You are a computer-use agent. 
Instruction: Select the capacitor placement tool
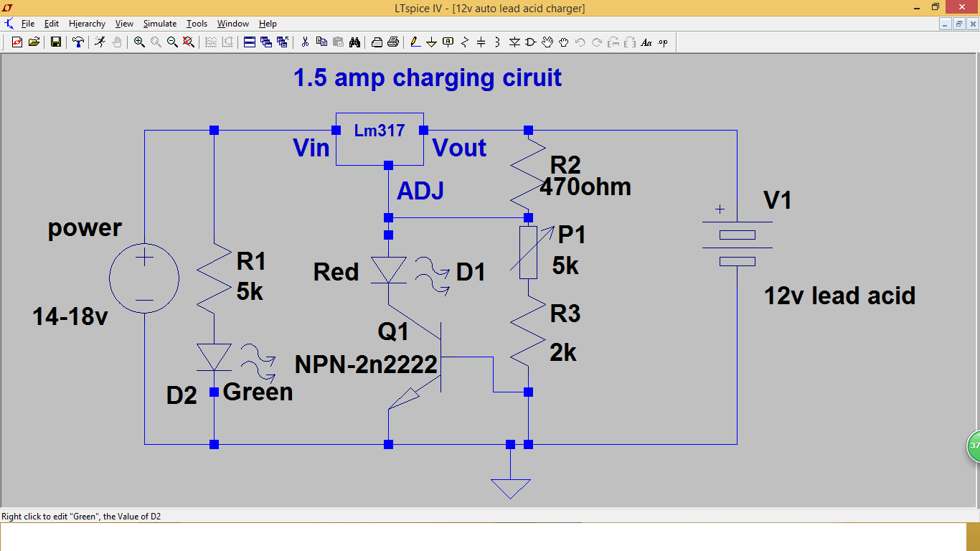[481, 42]
